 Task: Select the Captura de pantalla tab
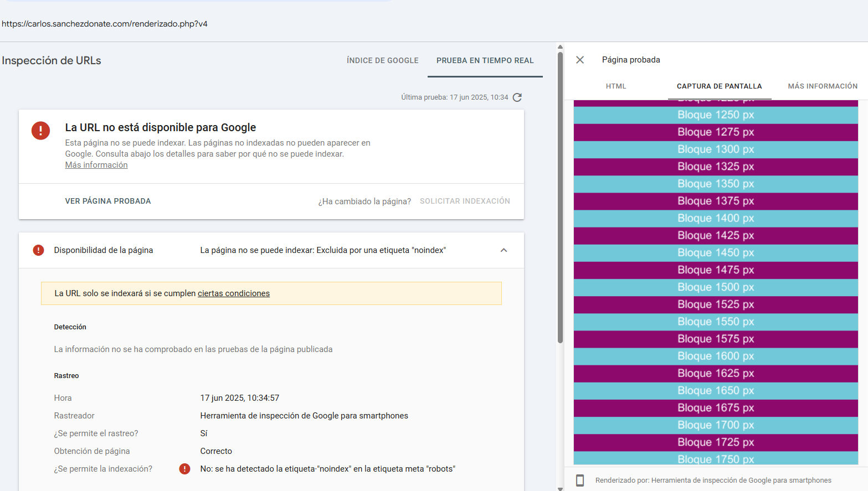point(719,86)
